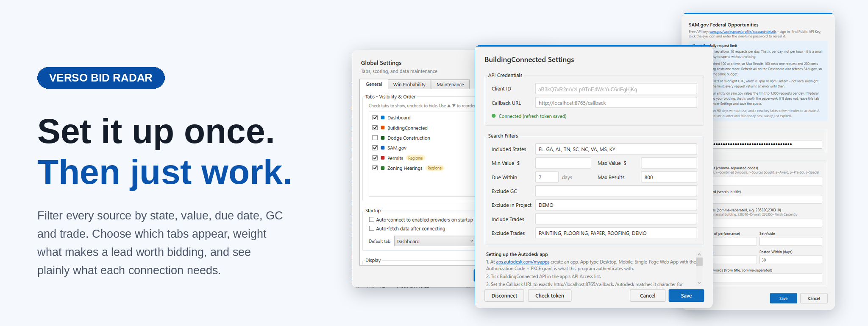Click the red color square beside Permits
This screenshot has width=868, height=326.
click(383, 158)
